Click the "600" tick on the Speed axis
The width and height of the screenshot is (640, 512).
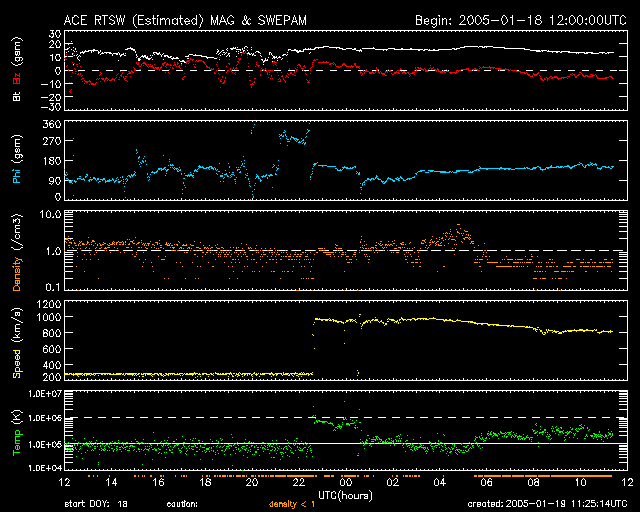click(52, 349)
